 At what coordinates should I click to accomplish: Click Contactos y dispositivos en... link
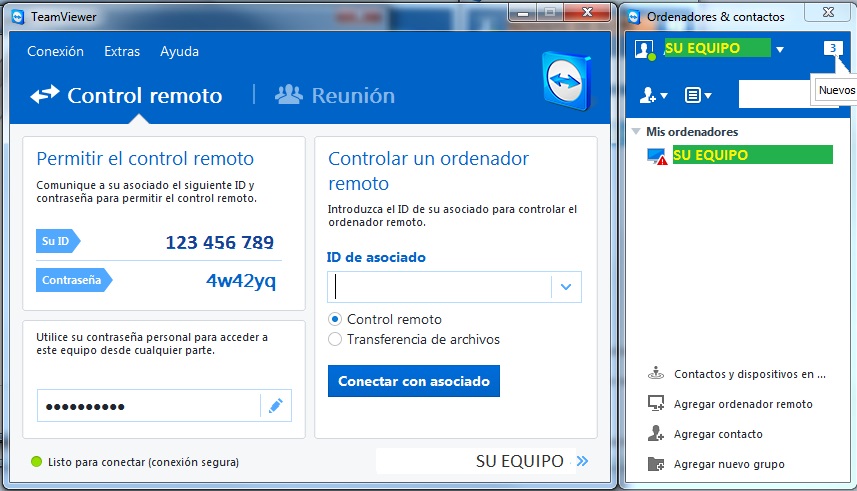(x=749, y=374)
